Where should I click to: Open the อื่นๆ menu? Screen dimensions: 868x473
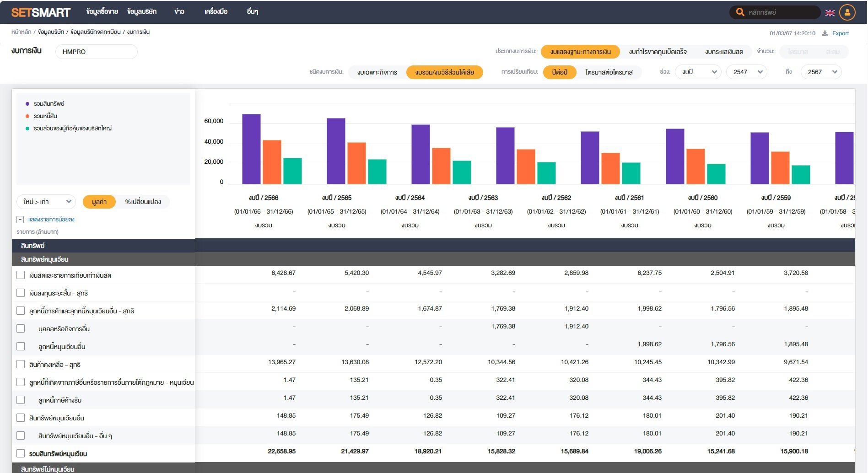coord(252,12)
